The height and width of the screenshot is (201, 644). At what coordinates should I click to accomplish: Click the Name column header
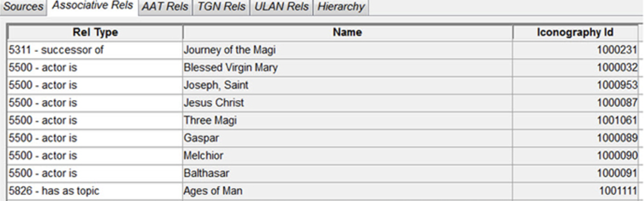347,33
